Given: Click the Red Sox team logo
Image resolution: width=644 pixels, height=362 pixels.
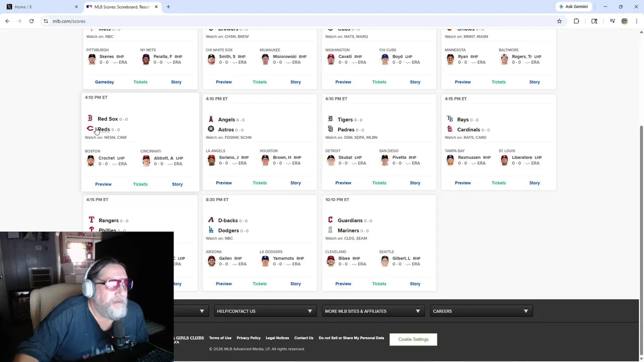Looking at the screenshot, I should [x=90, y=119].
